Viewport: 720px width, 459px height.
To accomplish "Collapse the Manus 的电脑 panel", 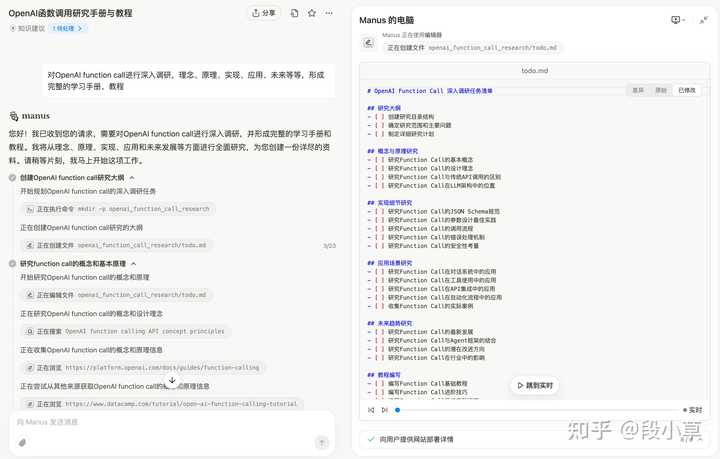I will coord(703,20).
